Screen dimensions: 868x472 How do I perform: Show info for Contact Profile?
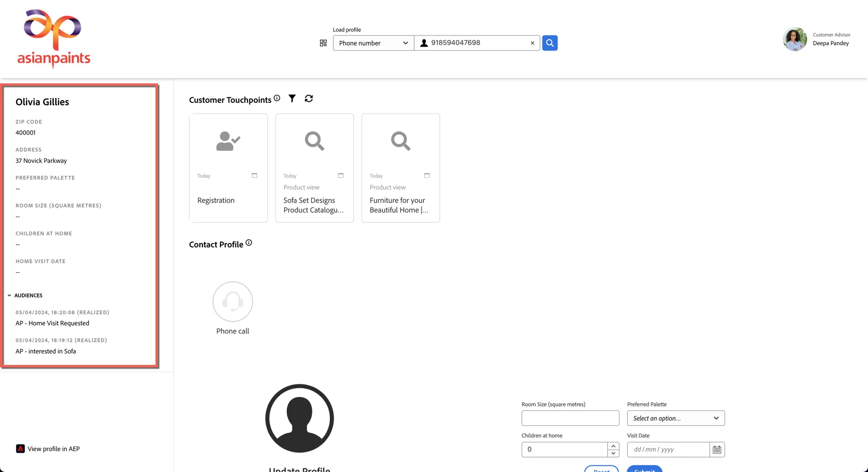pyautogui.click(x=248, y=243)
